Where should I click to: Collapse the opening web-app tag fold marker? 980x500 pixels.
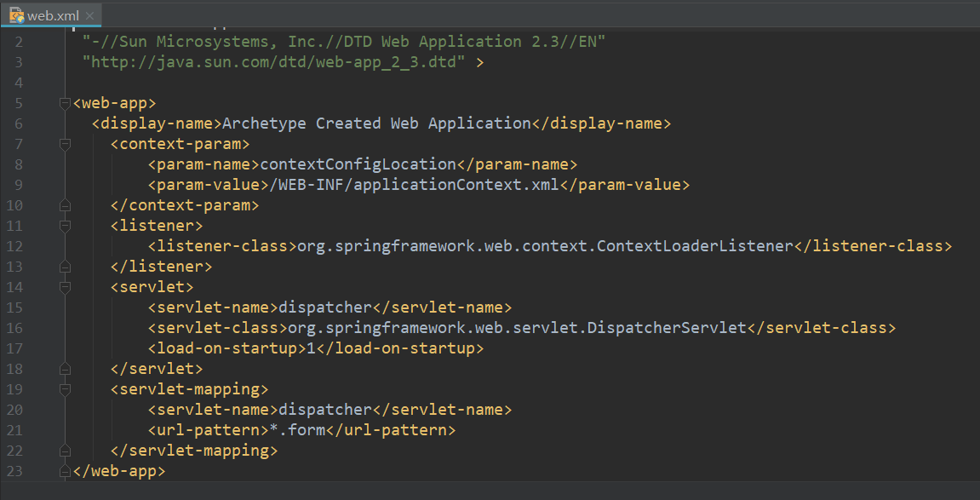(x=64, y=103)
